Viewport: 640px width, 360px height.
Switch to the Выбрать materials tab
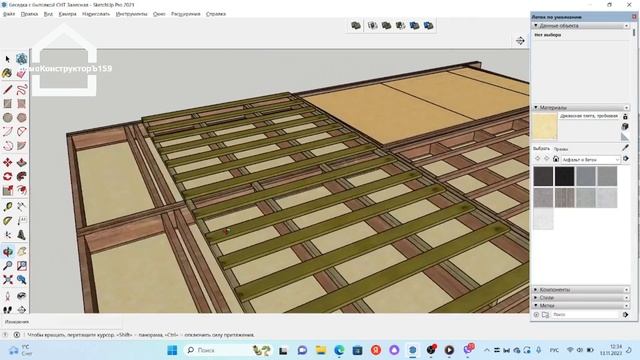[x=541, y=149]
